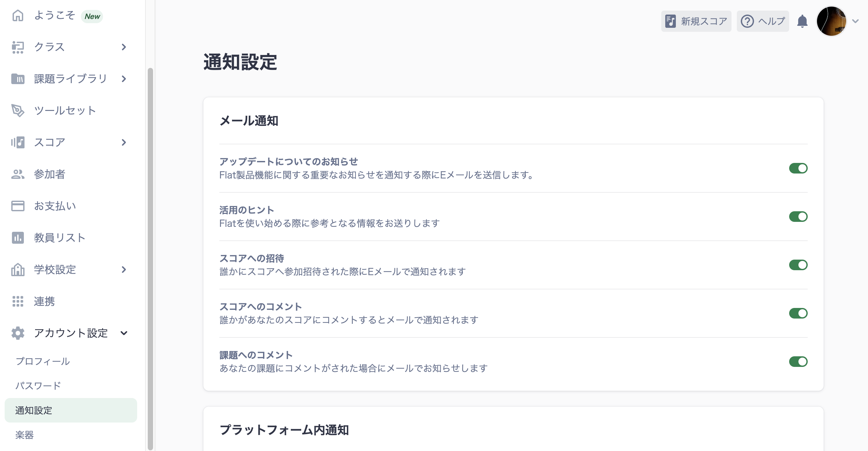Screen dimensions: 868x451
Task: Open the ヘルプ button
Action: pos(762,21)
